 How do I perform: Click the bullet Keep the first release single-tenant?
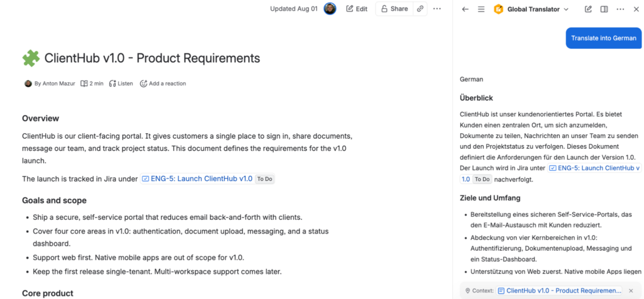[157, 271]
